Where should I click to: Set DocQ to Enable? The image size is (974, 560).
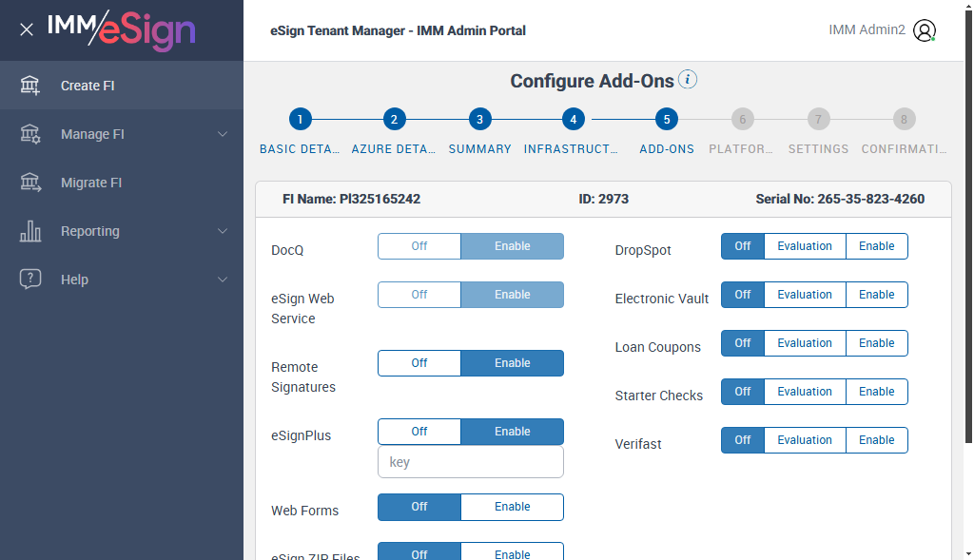coord(512,246)
